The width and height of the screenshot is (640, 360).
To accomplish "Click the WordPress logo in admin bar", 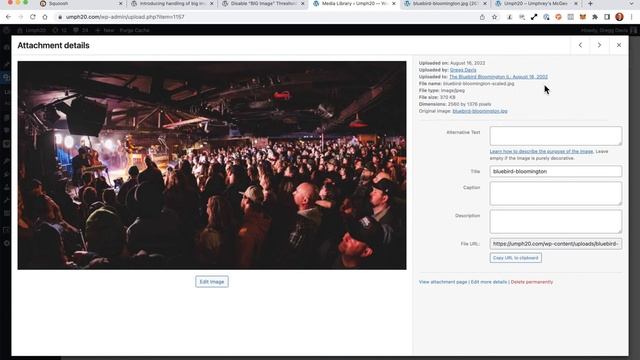I will [6, 30].
